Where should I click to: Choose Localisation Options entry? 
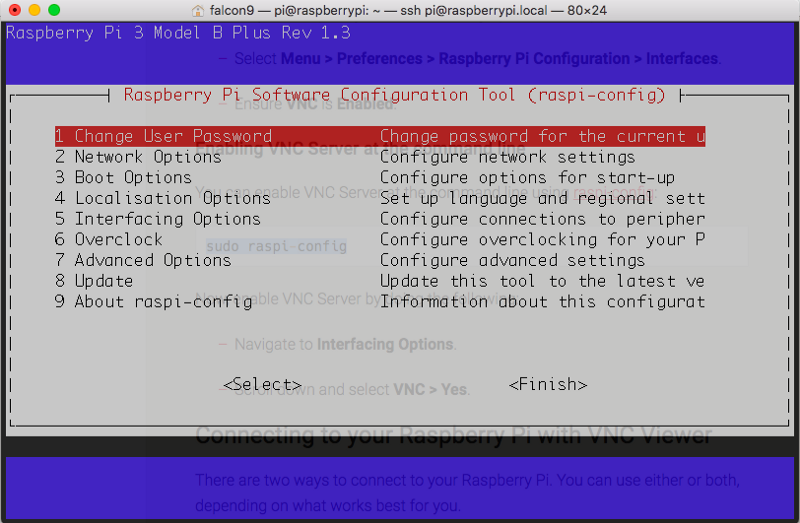162,198
